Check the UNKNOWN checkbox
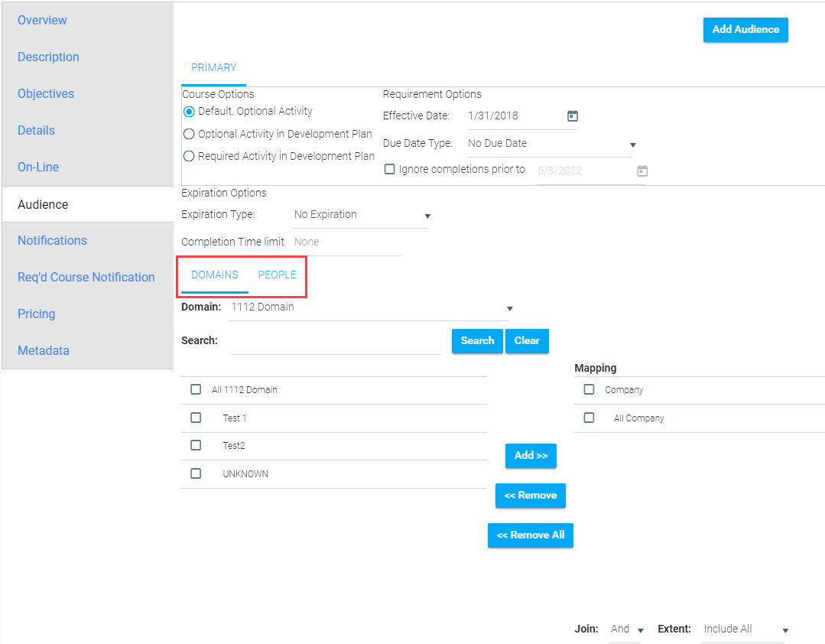This screenshot has width=825, height=644. click(x=196, y=473)
